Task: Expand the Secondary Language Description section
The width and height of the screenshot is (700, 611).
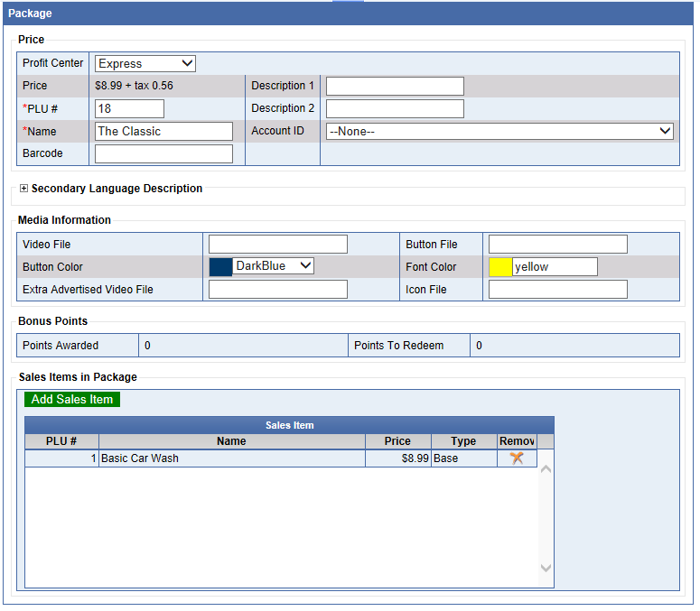Action: (x=23, y=189)
